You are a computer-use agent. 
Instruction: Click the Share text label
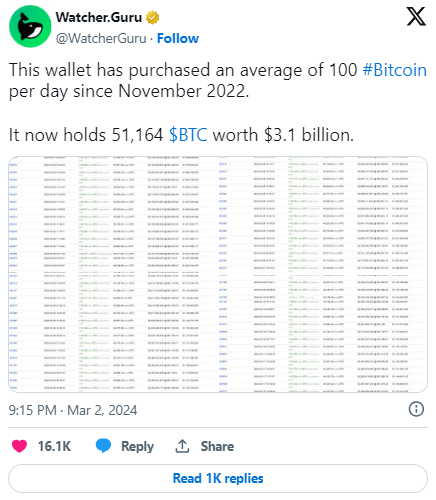point(217,446)
